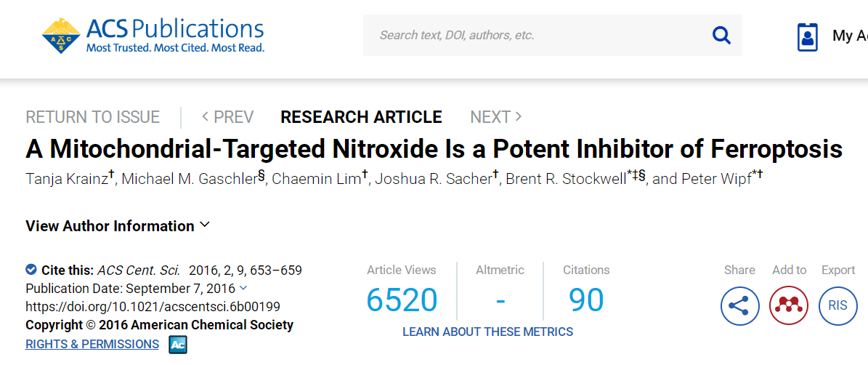The image size is (868, 365).
Task: Expand View Author Information section
Action: tap(118, 226)
